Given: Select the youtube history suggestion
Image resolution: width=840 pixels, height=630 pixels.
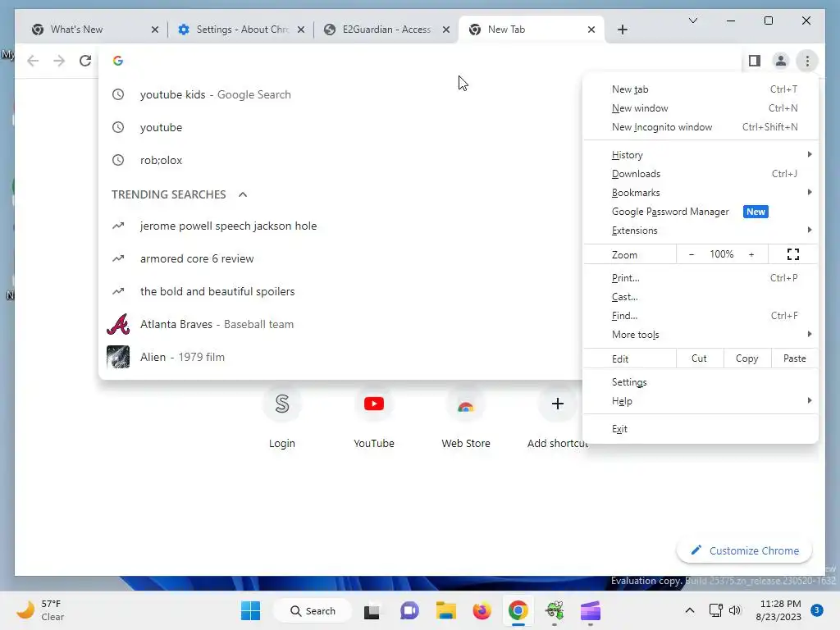Looking at the screenshot, I should point(340,127).
